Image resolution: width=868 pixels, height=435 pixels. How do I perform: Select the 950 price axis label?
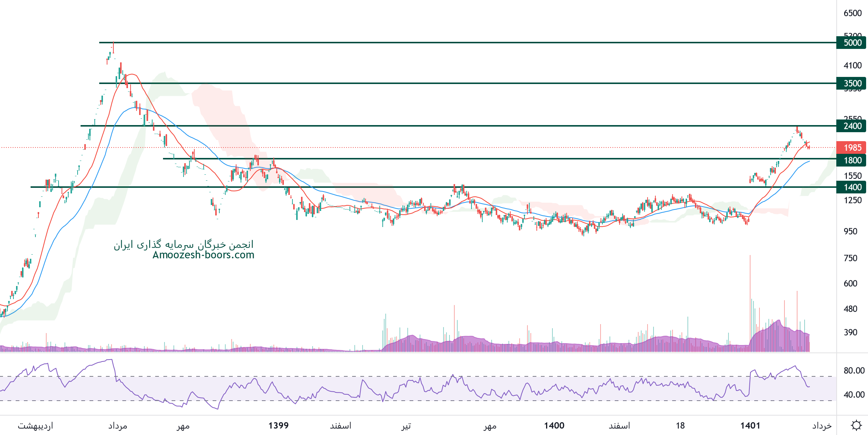point(850,231)
